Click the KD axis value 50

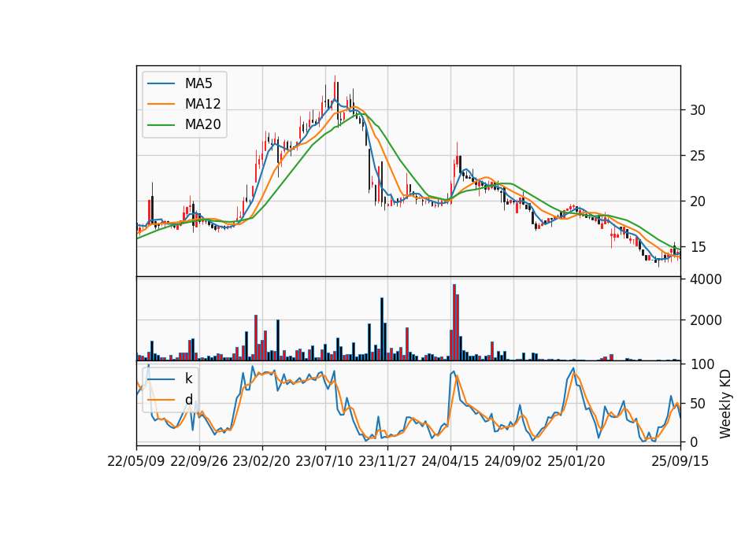[x=697, y=404]
